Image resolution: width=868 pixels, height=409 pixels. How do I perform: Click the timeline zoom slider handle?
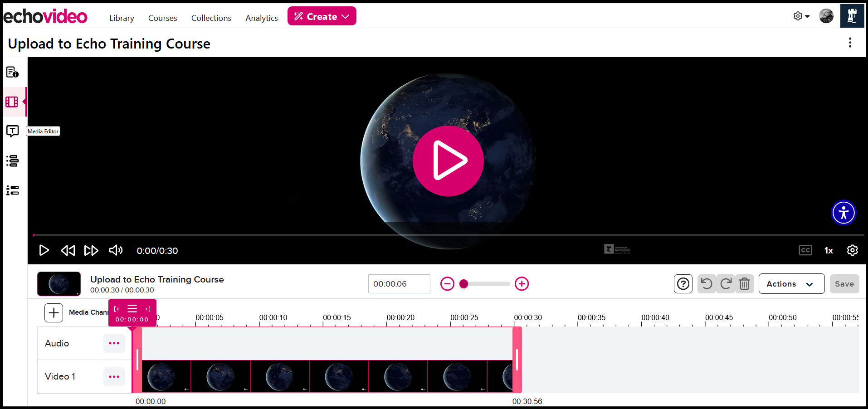click(x=463, y=284)
